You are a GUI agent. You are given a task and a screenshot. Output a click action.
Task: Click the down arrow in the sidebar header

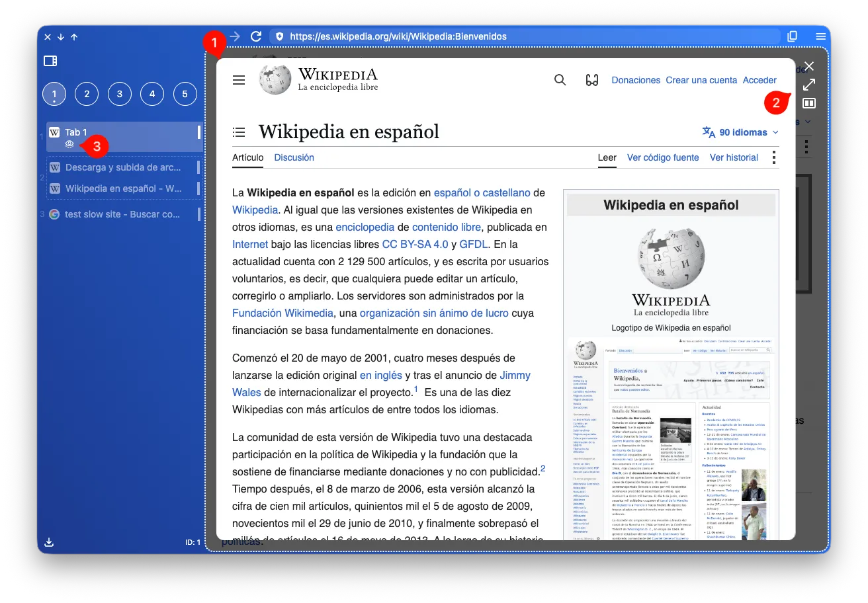coord(61,37)
